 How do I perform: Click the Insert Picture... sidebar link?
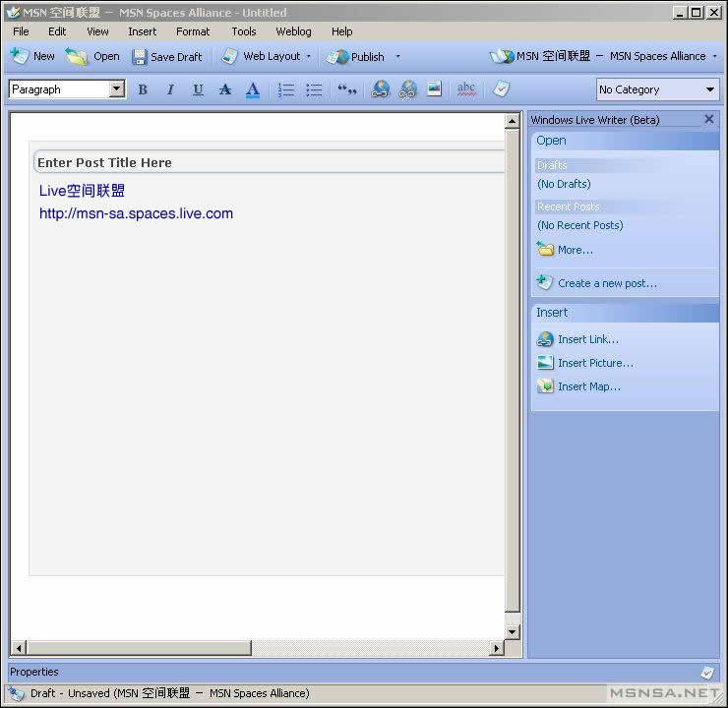pos(595,363)
